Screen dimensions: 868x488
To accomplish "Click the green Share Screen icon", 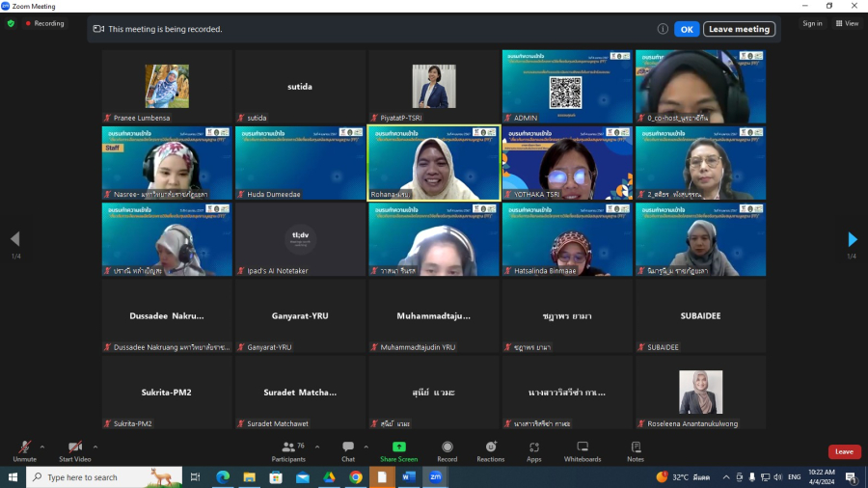I will (x=399, y=447).
